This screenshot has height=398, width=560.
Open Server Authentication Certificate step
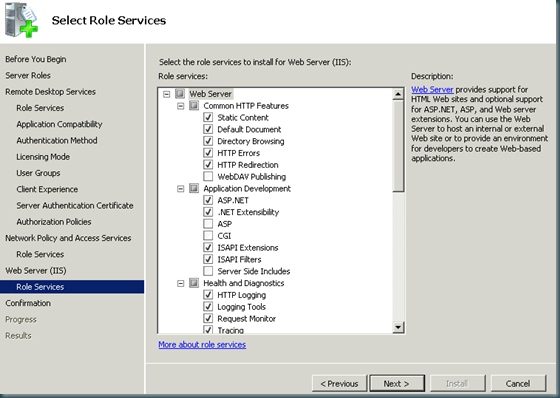75,205
